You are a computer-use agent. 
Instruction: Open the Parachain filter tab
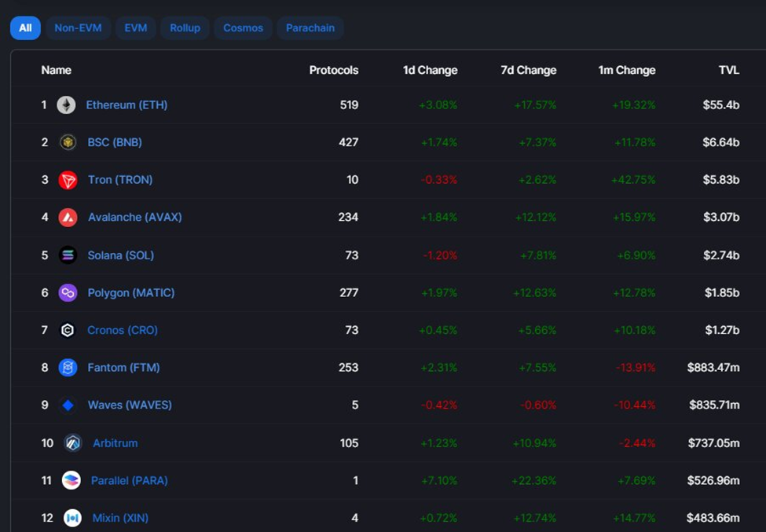point(310,28)
